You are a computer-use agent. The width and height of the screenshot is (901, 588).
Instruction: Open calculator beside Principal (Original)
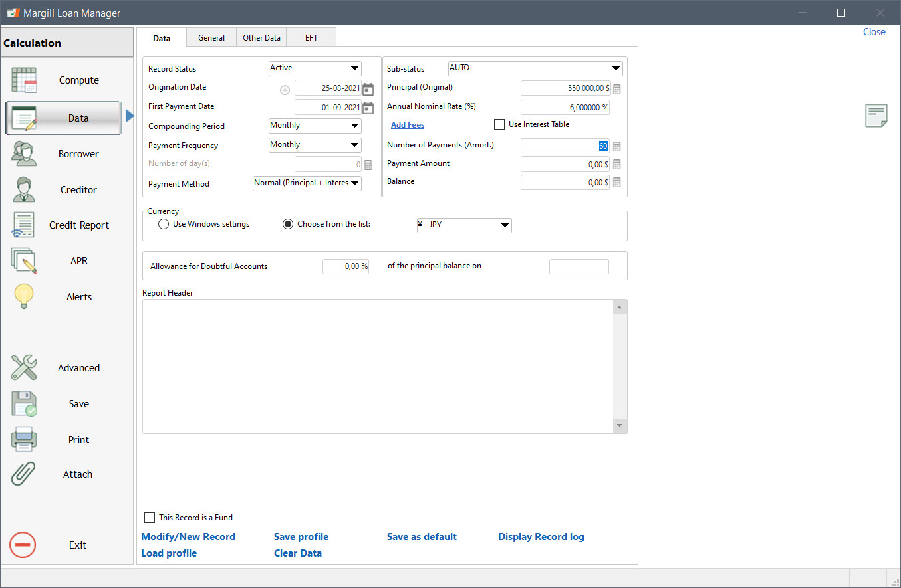point(616,89)
